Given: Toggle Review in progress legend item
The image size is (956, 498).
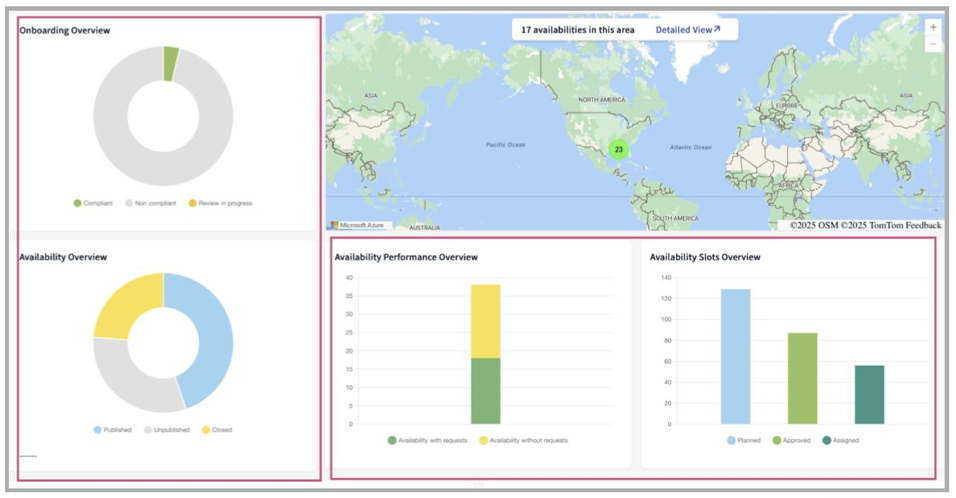Looking at the screenshot, I should point(219,203).
